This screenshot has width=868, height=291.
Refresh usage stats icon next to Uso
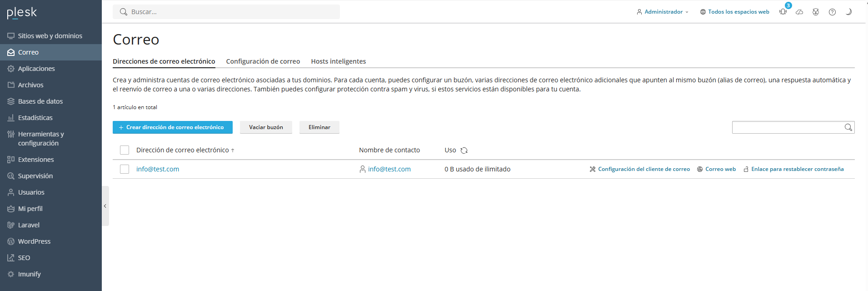(464, 151)
